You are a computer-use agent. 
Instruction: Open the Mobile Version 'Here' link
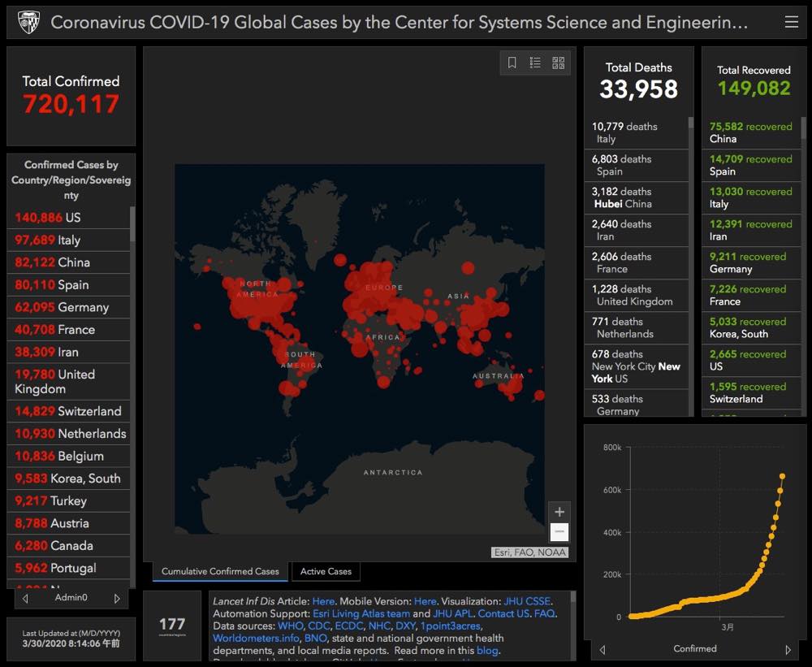coord(425,601)
